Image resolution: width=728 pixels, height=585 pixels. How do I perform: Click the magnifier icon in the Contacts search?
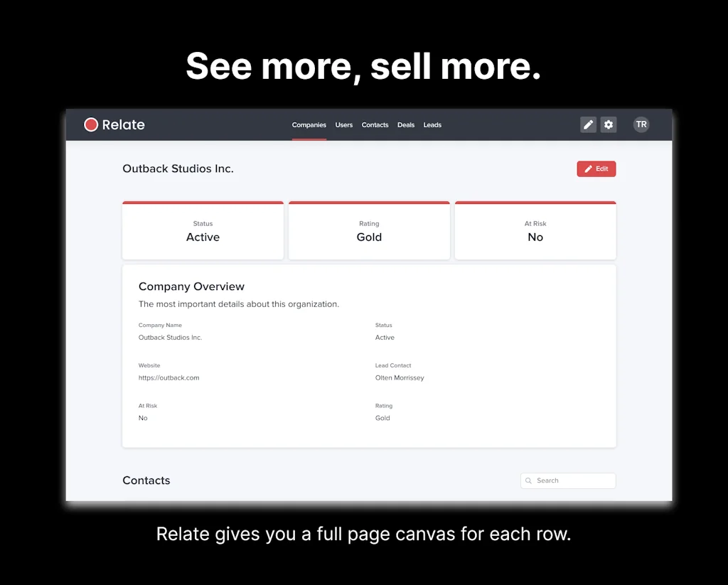(x=529, y=481)
